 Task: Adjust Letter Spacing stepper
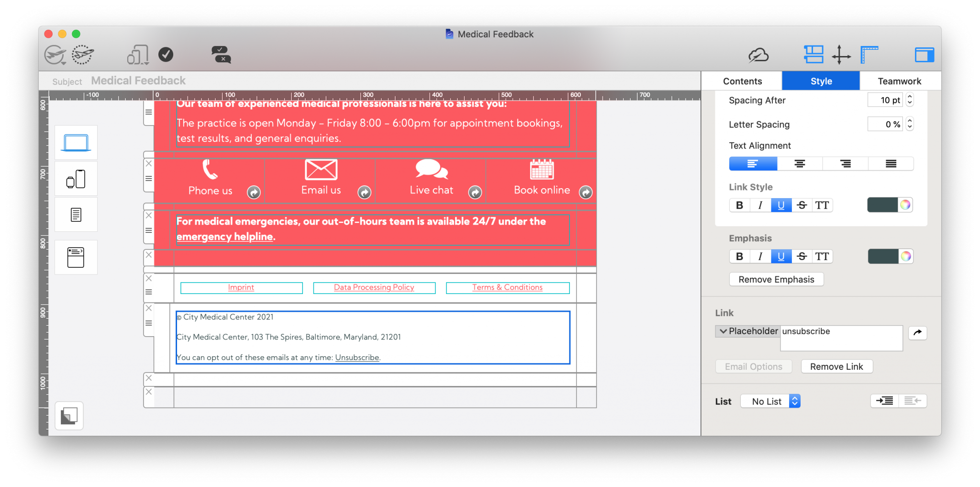910,124
